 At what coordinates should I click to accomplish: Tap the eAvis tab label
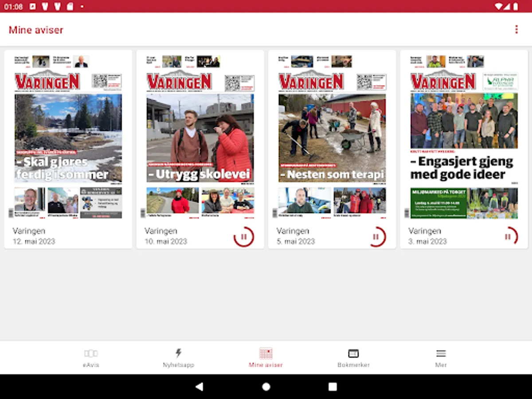click(91, 365)
